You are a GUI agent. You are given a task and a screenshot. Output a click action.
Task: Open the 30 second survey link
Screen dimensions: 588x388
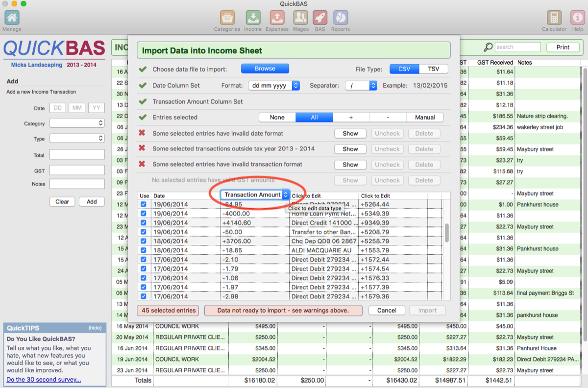tap(44, 380)
